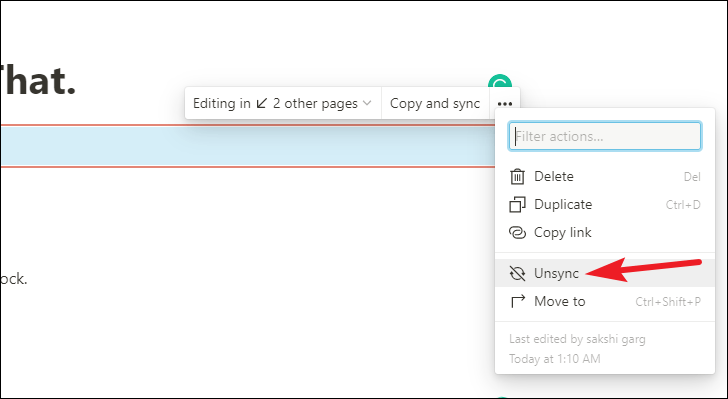Click the green Grammarly circle icon
Viewport: 728px width, 399px height.
tap(500, 82)
